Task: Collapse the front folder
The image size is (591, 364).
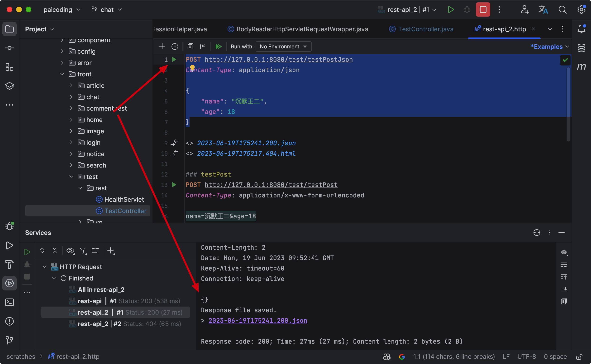Action: pyautogui.click(x=62, y=74)
